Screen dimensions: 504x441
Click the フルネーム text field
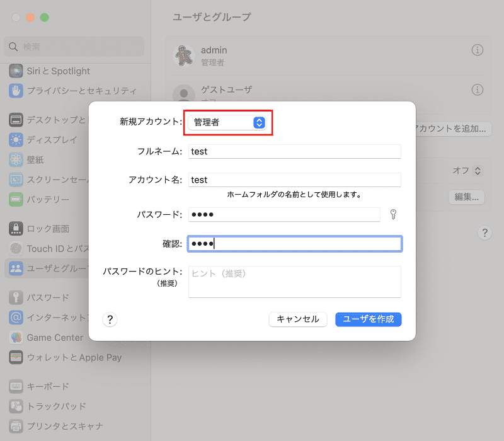[294, 151]
